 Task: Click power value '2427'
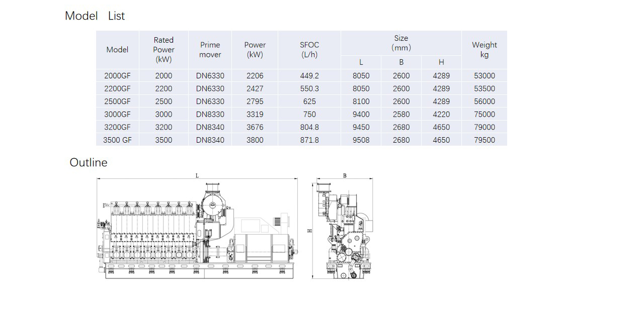[x=255, y=88]
